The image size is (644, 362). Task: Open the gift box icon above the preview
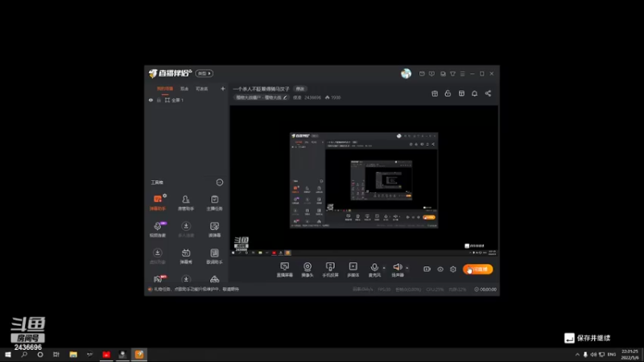[435, 93]
